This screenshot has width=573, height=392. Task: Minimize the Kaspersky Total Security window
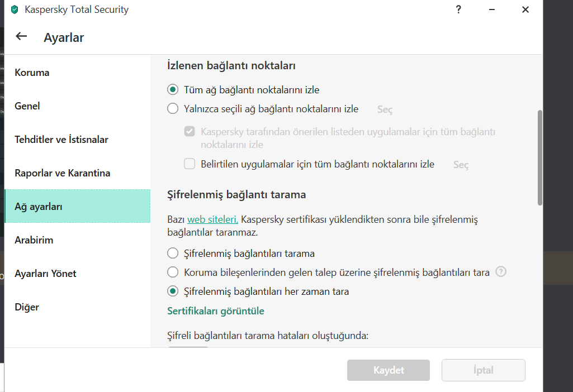[x=492, y=9]
